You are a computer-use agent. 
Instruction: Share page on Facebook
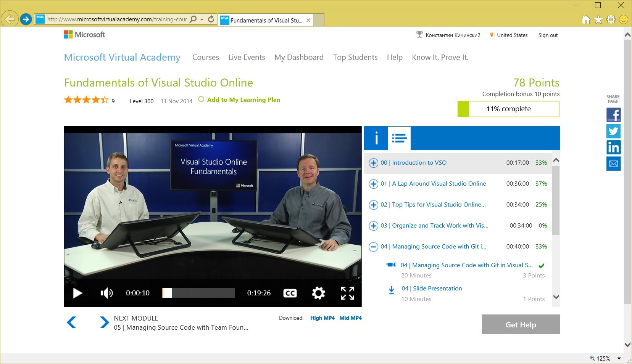pos(613,115)
